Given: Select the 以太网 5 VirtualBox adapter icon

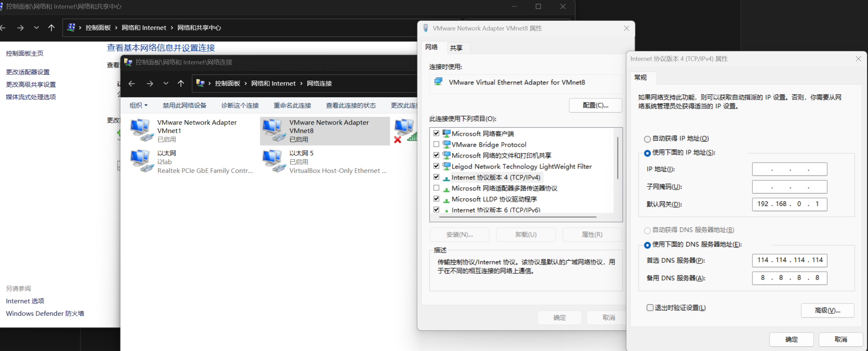Looking at the screenshot, I should click(x=274, y=161).
